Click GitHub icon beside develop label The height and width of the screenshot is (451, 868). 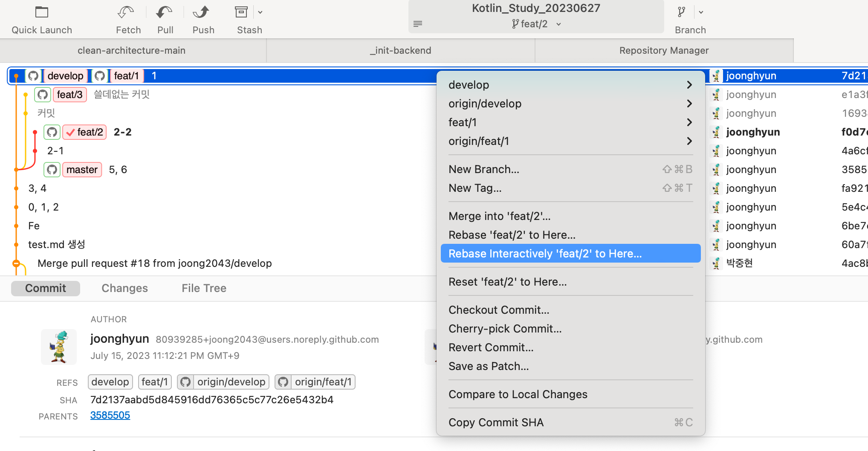(33, 76)
